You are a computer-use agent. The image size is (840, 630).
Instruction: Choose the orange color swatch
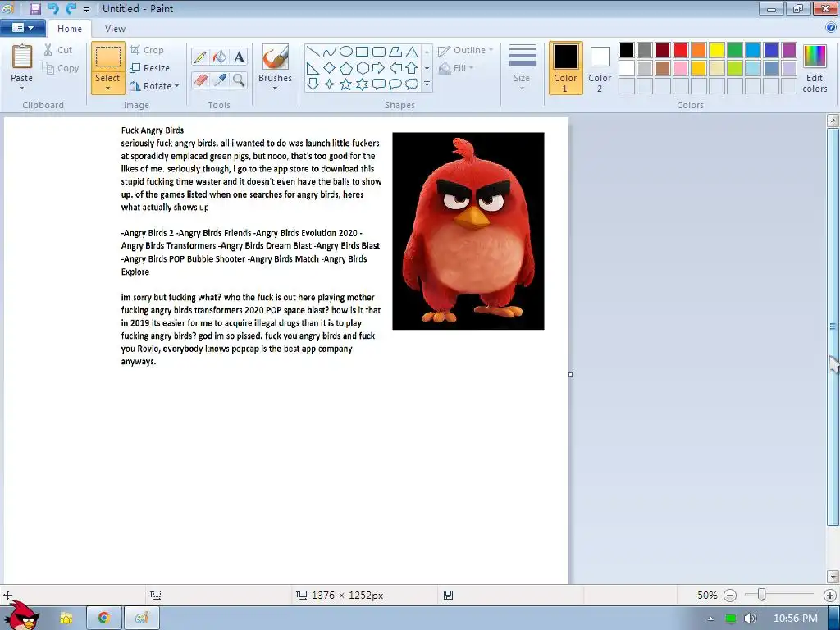(699, 50)
